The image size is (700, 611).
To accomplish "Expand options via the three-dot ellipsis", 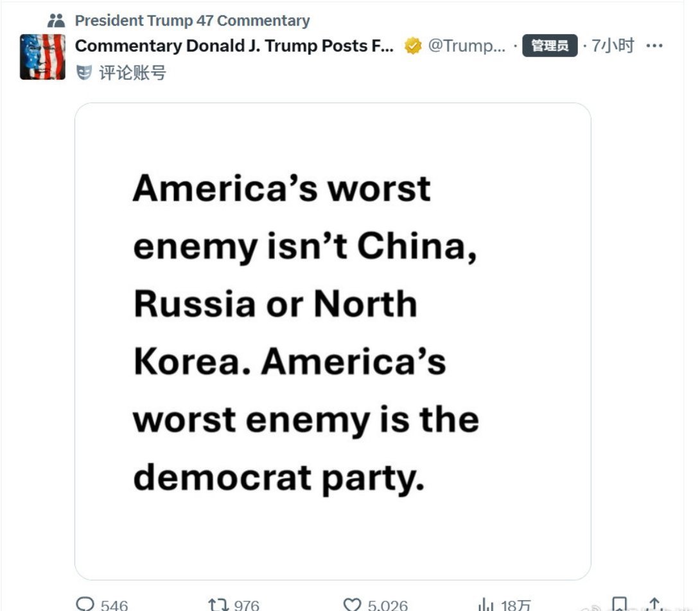I will coord(654,46).
